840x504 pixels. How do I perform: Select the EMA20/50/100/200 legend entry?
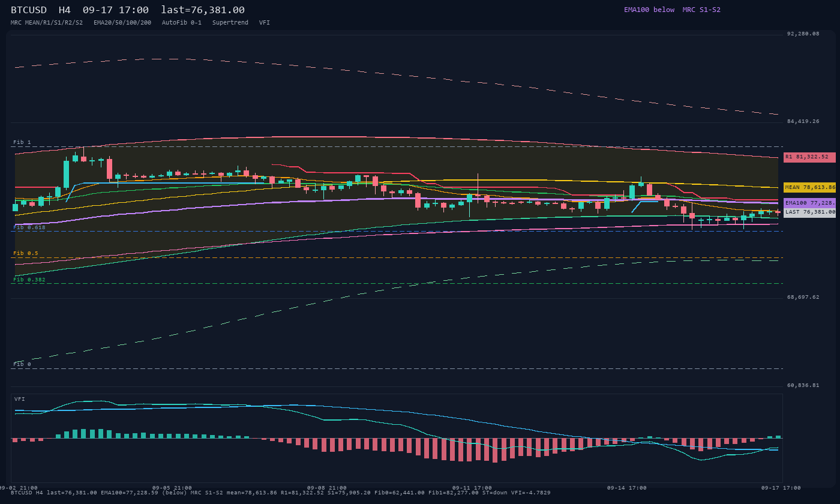pos(122,23)
